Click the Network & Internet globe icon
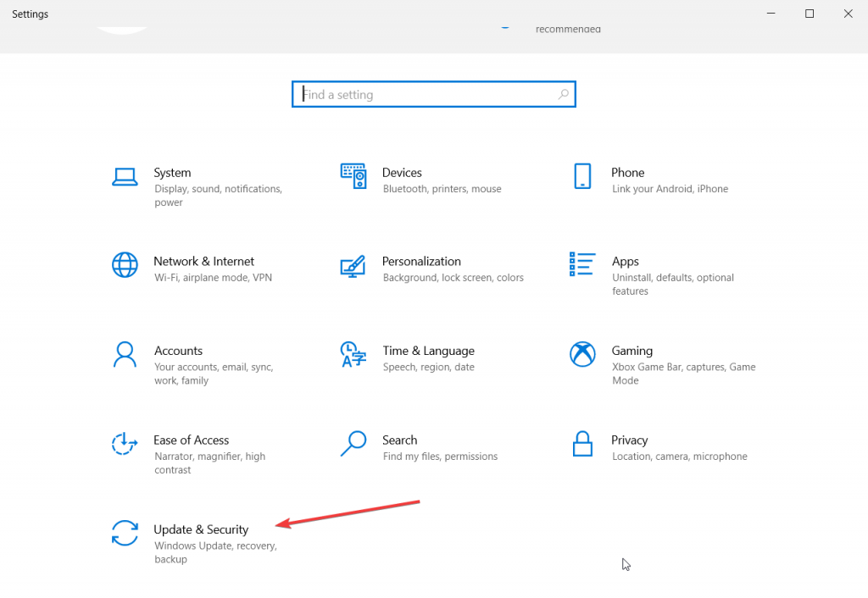 click(125, 265)
